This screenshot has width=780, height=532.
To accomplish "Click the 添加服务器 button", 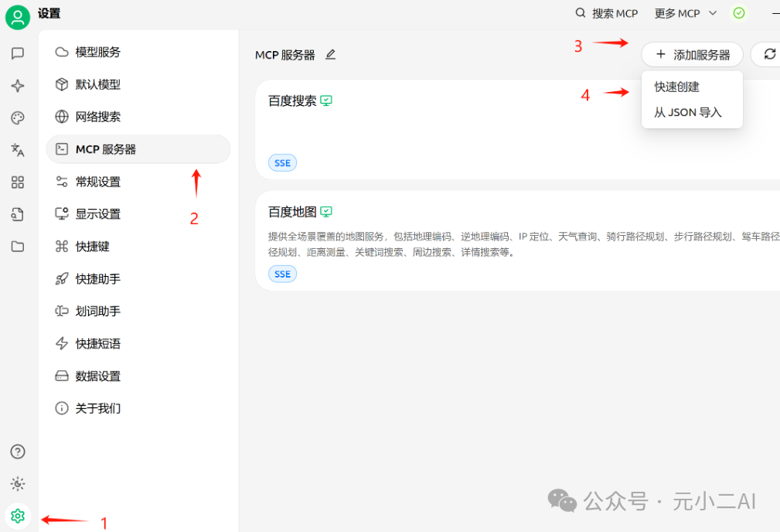I will [x=693, y=55].
